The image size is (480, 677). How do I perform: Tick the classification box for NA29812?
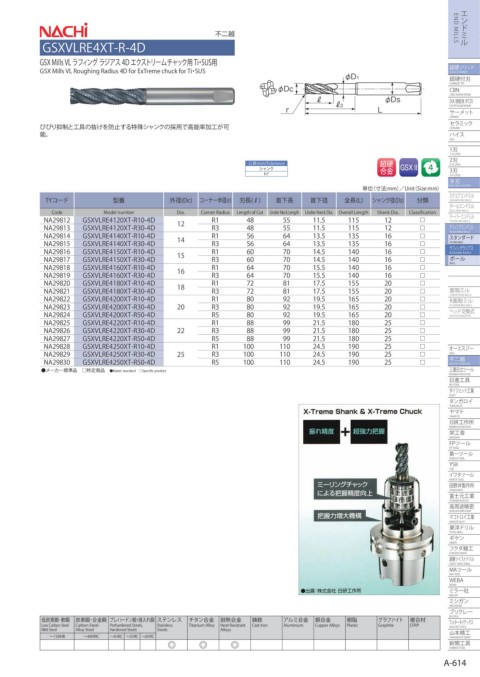pyautogui.click(x=422, y=220)
